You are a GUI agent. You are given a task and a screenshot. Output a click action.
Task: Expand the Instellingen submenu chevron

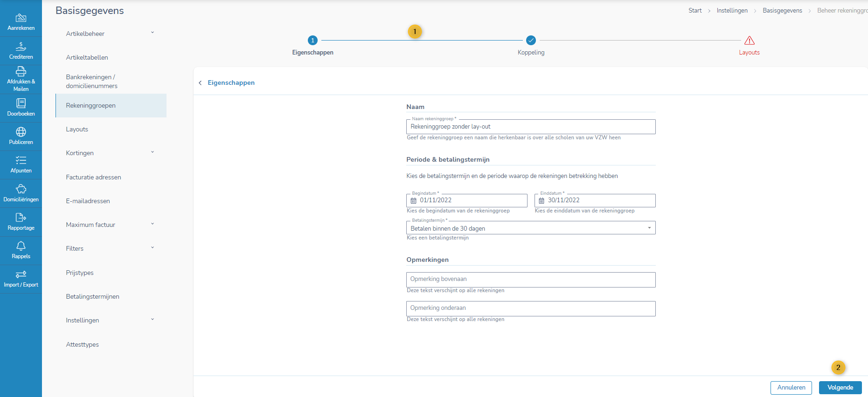click(x=153, y=320)
